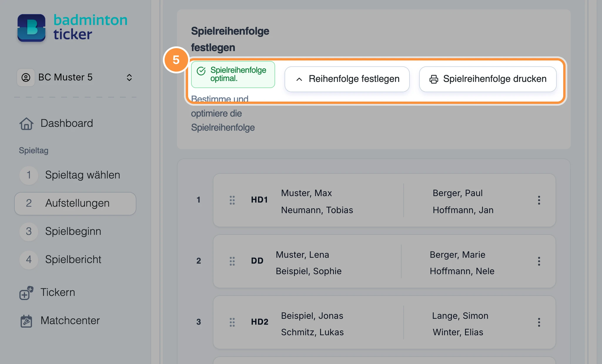Click the Tickern plus icon
Screen dimensions: 602x364
tap(26, 293)
